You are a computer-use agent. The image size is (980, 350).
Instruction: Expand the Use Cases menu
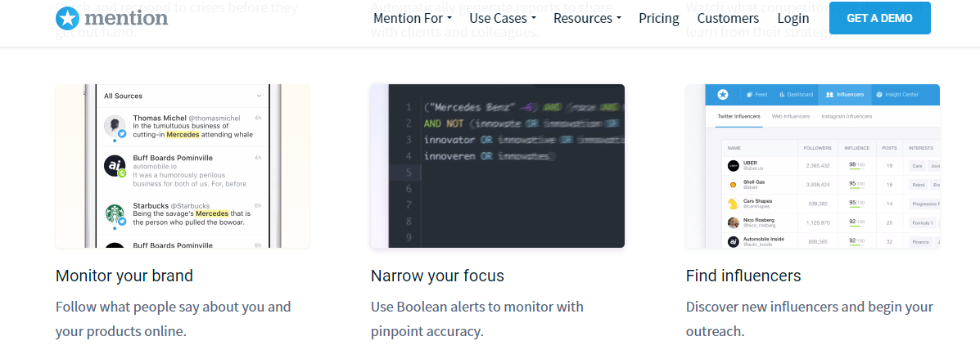coord(503,18)
